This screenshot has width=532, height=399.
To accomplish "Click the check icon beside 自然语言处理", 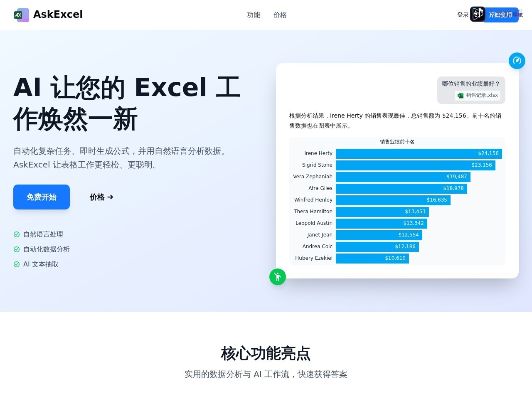I will (x=17, y=234).
